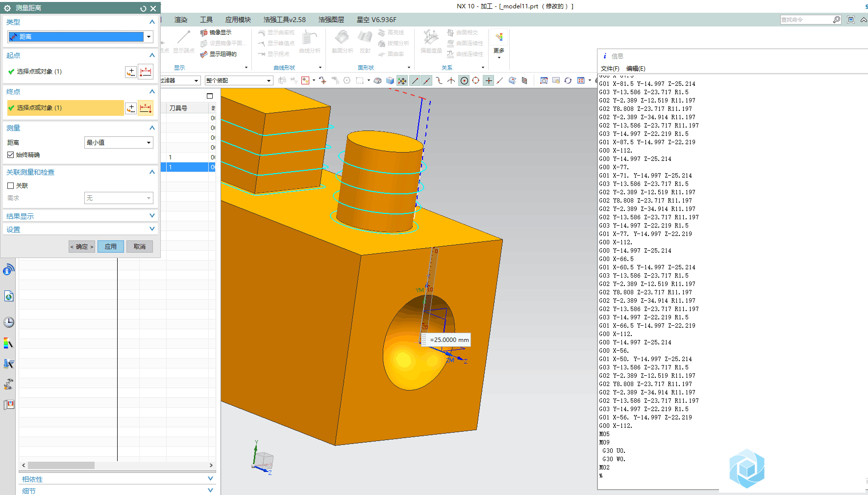Click the measure-point icon in 终点 row
Screen dimensions: 868x495
146,108
